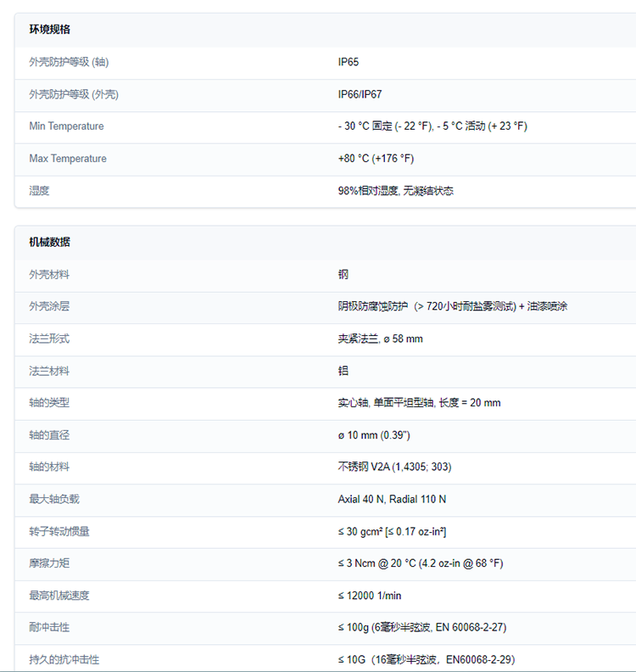Click the 法兰形式 label
Image resolution: width=636 pixels, height=672 pixels.
(x=49, y=339)
